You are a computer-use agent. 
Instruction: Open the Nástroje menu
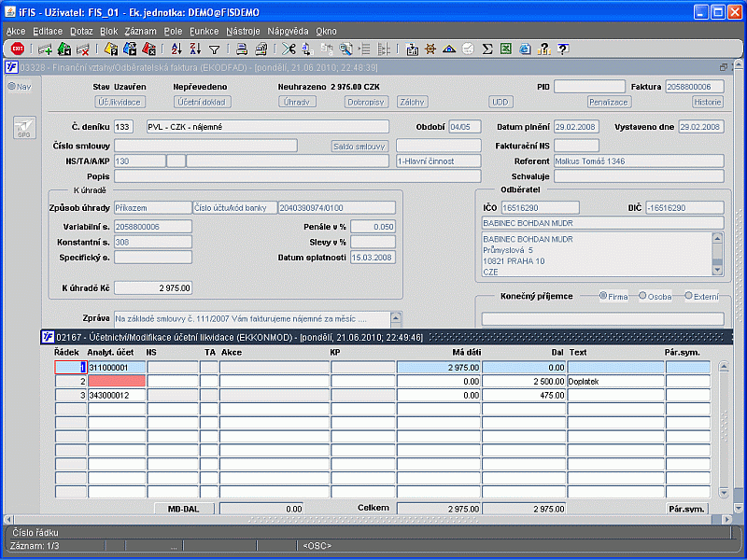tap(241, 31)
